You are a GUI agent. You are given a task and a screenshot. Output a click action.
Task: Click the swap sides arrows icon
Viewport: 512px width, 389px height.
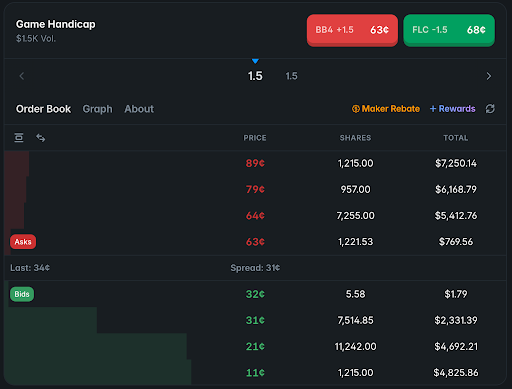click(x=41, y=137)
